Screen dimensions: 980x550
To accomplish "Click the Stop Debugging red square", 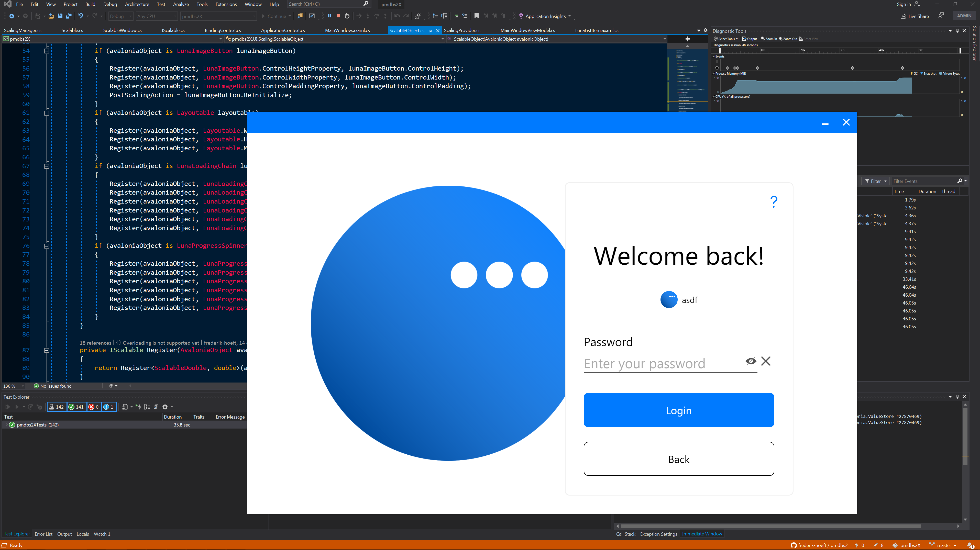I will click(x=338, y=16).
